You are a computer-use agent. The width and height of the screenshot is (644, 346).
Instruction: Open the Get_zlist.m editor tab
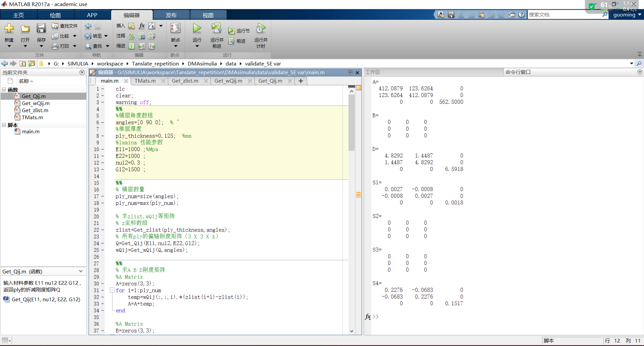185,81
